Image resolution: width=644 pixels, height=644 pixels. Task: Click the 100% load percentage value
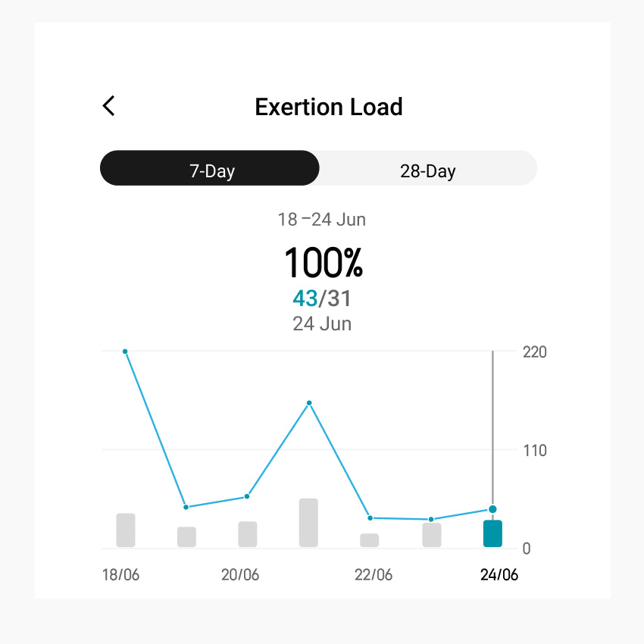click(x=324, y=263)
